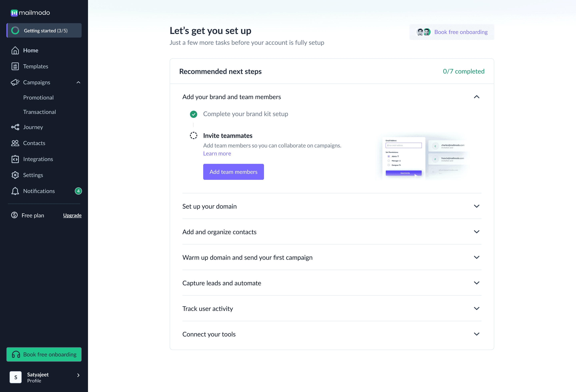
Task: Open the Promotional campaigns item
Action: 38,98
